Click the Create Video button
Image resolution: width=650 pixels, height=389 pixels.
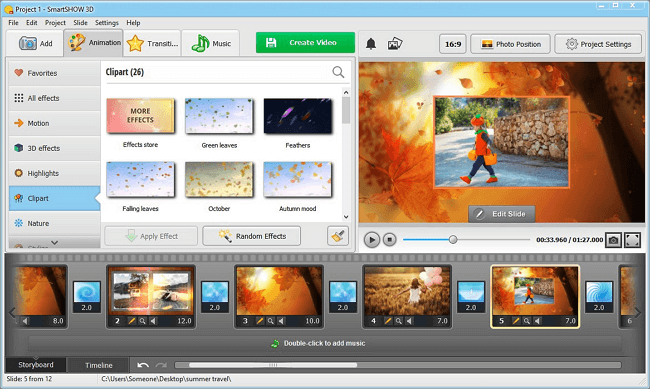306,43
